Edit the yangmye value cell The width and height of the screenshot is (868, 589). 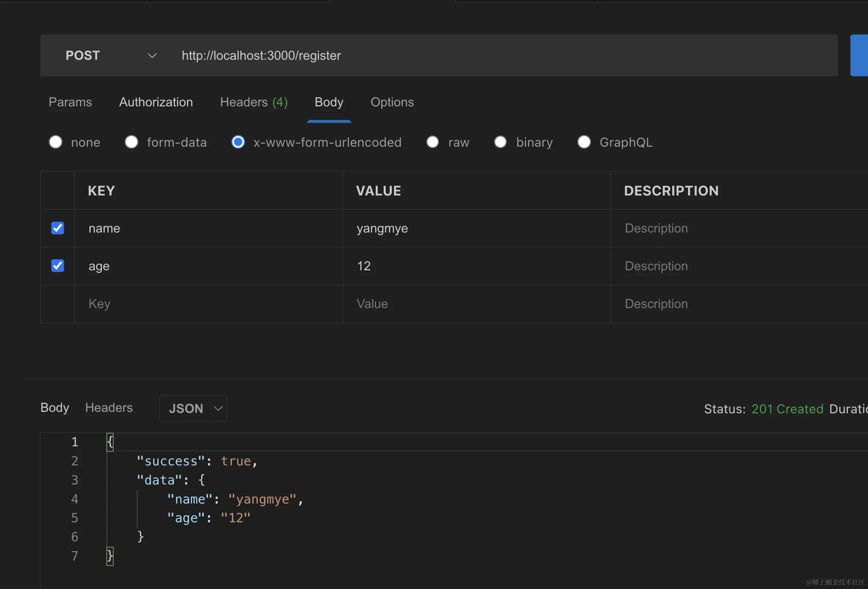382,228
